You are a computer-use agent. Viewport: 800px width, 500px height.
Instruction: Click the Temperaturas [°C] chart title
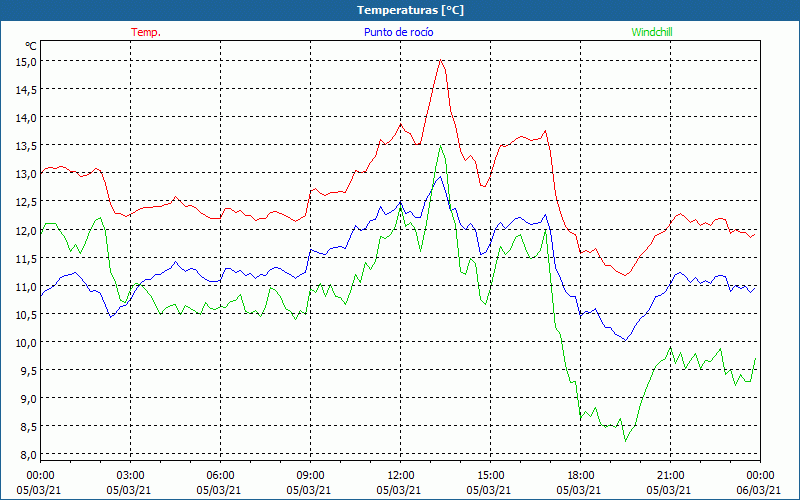410,10
